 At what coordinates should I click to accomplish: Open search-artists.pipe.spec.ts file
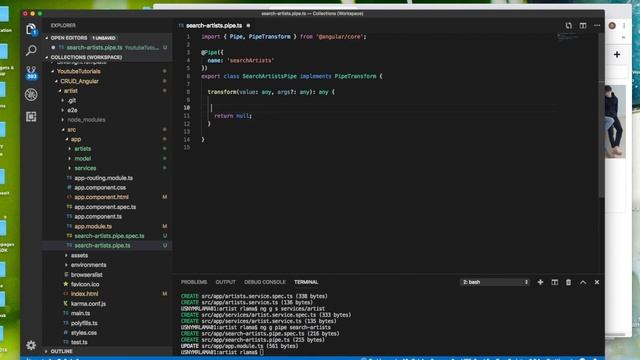tap(109, 236)
